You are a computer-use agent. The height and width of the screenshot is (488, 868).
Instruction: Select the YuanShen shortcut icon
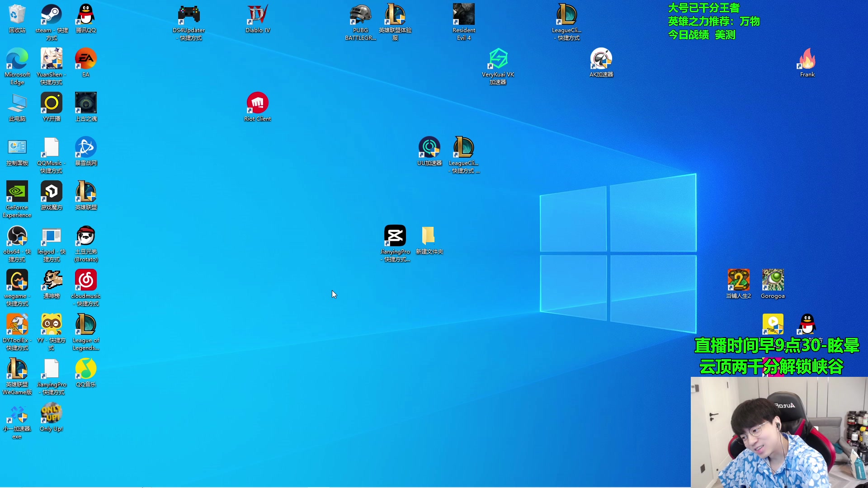coord(52,66)
